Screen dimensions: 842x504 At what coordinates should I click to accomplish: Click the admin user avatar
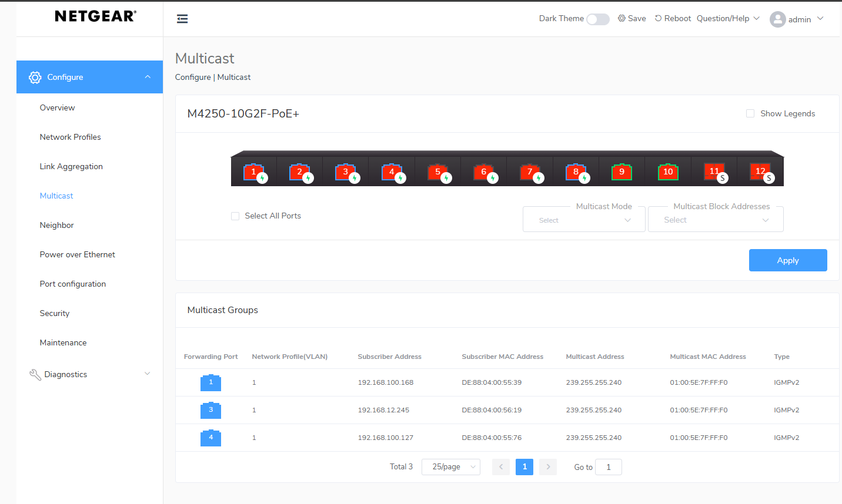click(x=777, y=19)
